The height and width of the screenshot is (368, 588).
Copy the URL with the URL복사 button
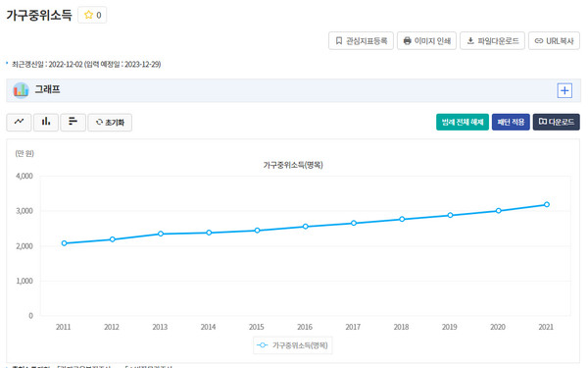click(x=555, y=40)
